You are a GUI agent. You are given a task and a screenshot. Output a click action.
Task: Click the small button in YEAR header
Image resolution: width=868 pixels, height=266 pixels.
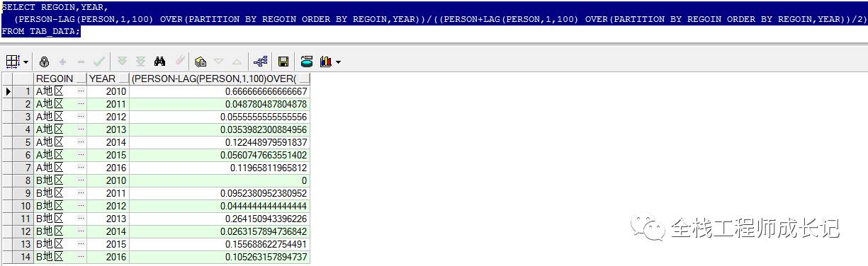coord(124,79)
